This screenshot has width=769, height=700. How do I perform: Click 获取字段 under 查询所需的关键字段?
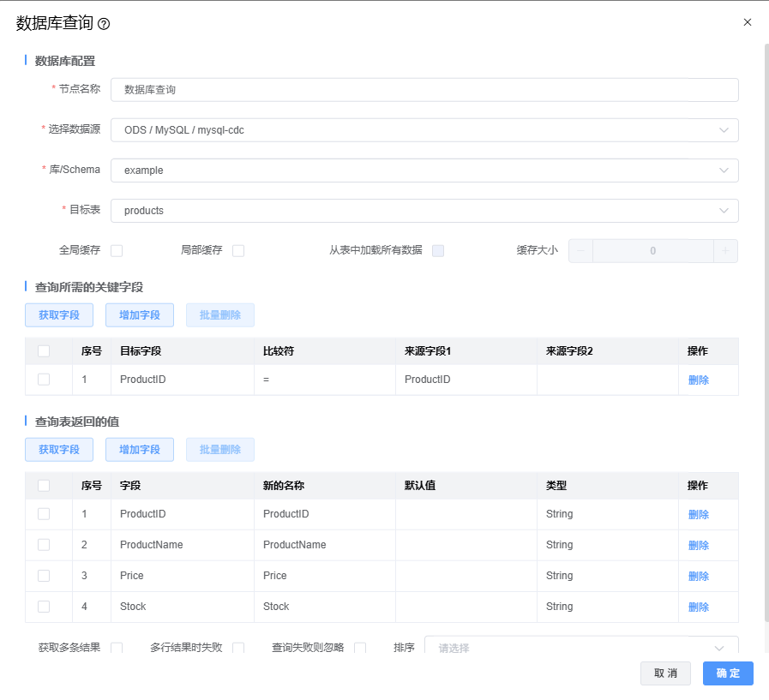(59, 315)
